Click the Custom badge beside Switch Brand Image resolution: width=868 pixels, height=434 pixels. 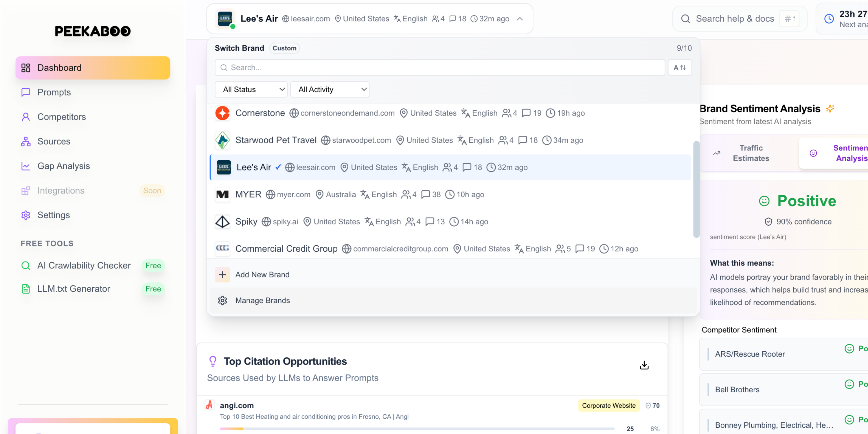[284, 48]
